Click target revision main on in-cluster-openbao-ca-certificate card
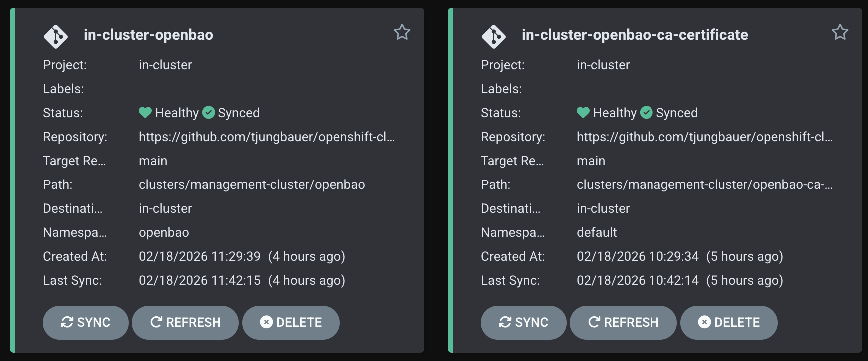 coord(591,161)
